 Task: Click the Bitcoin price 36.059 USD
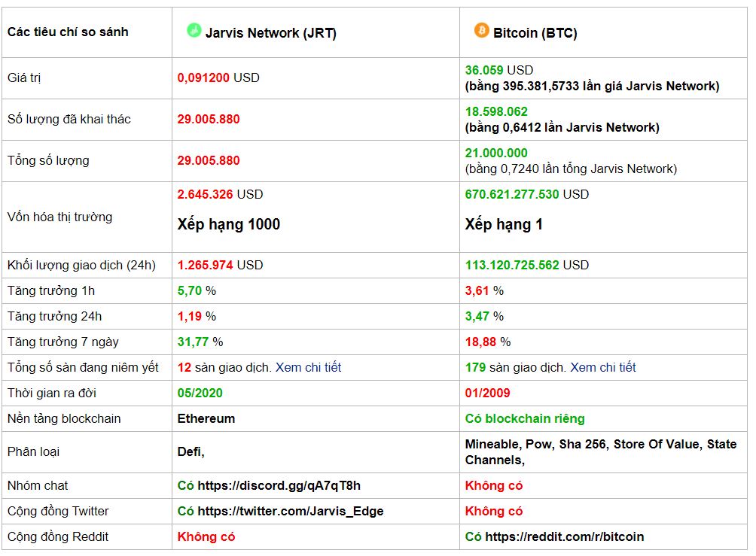click(499, 70)
